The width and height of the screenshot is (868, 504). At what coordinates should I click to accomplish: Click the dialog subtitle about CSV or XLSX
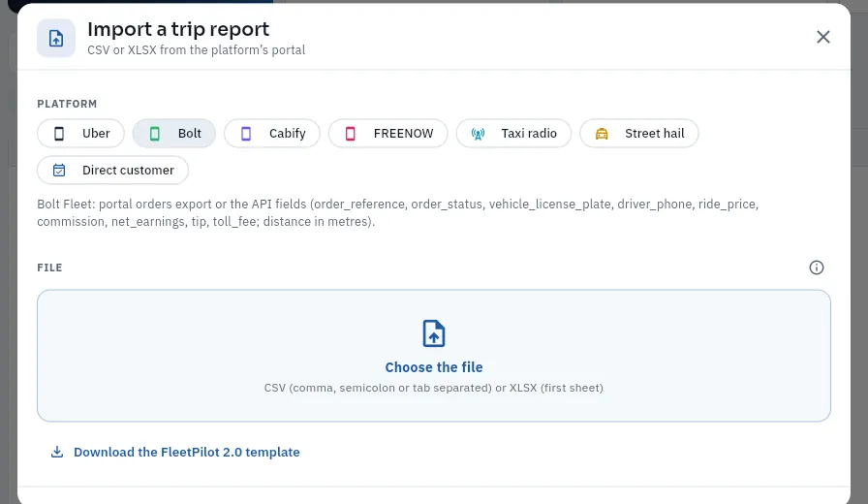(x=196, y=49)
